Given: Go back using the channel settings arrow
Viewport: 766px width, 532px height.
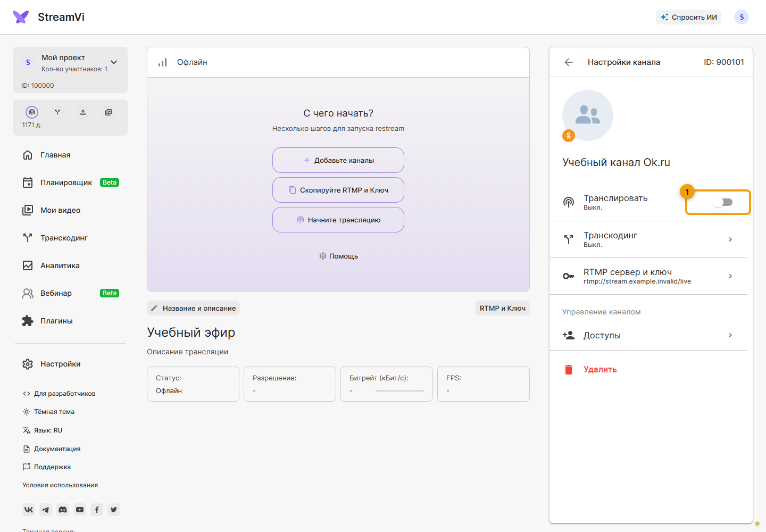Looking at the screenshot, I should point(569,62).
